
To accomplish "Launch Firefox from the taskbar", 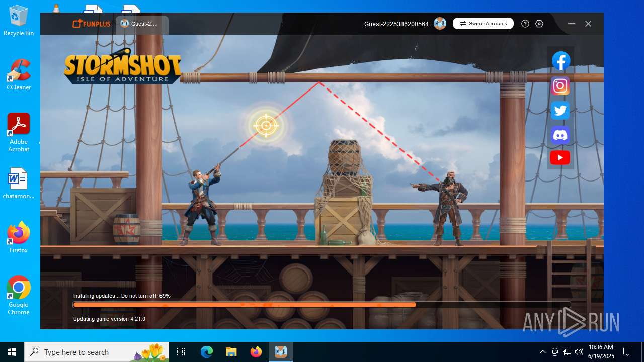I will (x=256, y=352).
